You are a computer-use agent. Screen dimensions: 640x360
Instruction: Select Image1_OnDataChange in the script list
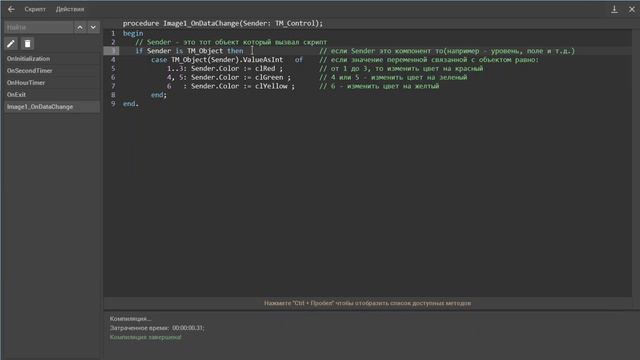click(52, 107)
